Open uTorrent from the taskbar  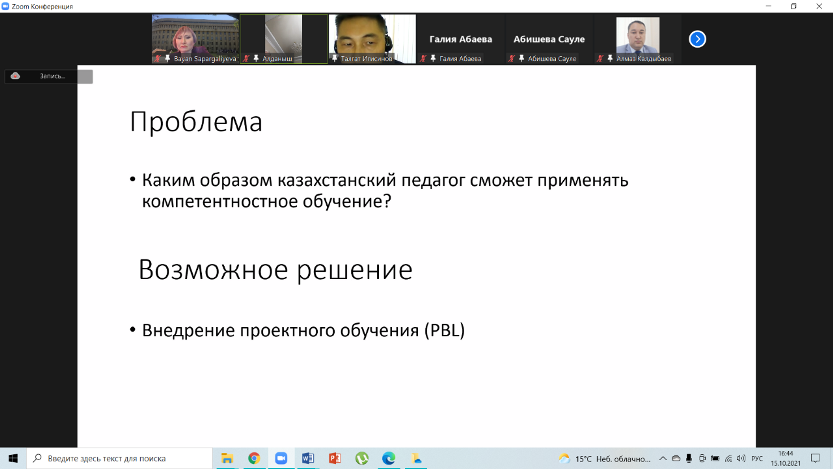pos(362,458)
